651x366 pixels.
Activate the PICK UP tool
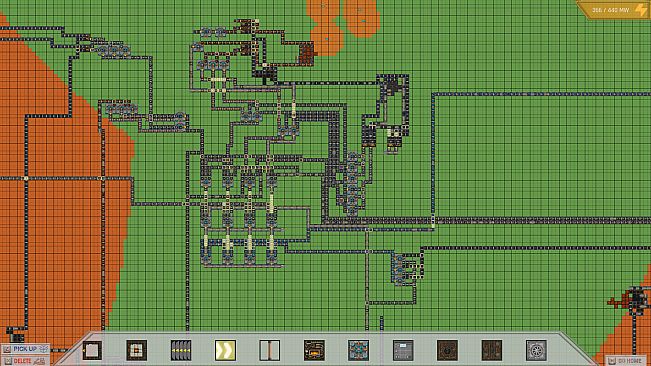(26, 349)
